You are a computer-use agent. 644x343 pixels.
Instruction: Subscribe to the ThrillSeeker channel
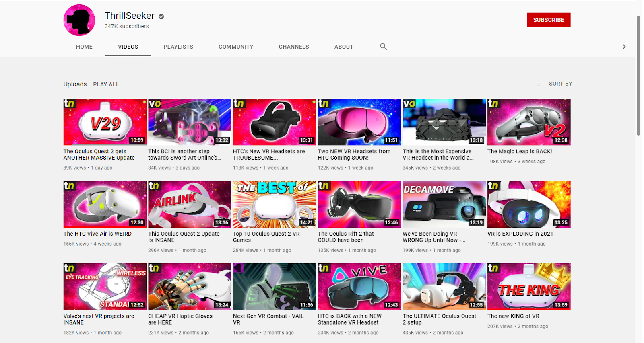coord(549,20)
